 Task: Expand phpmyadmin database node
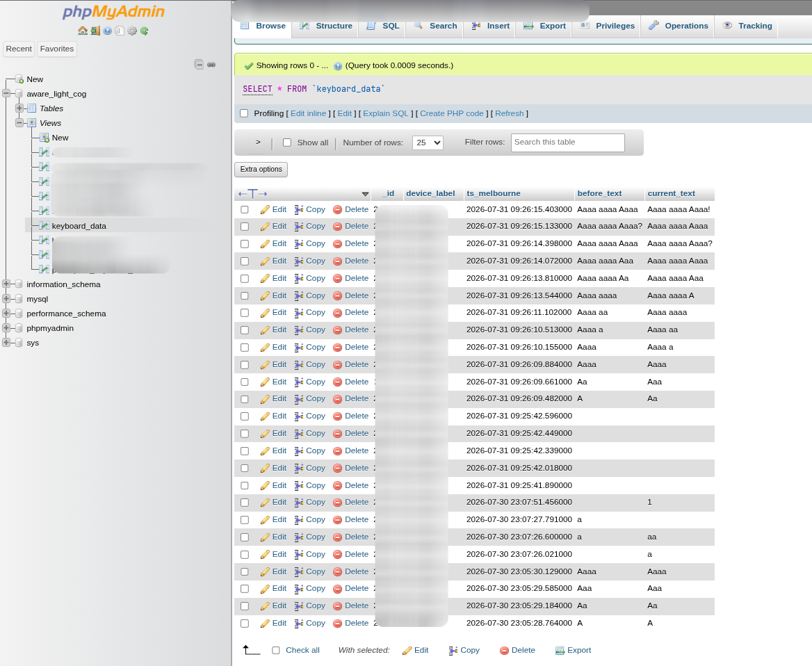click(6, 328)
